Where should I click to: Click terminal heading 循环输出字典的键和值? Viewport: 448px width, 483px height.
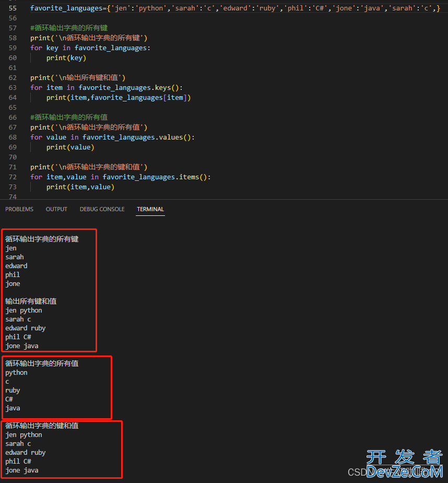(42, 425)
